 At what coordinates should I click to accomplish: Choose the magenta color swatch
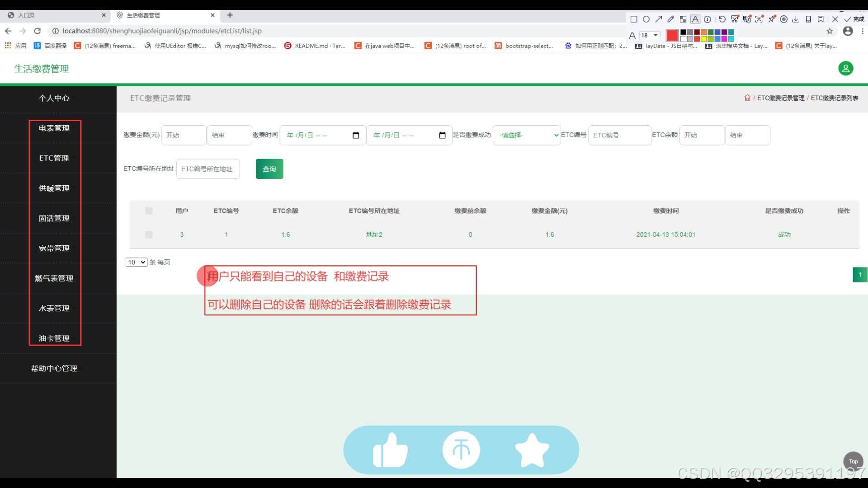(724, 39)
